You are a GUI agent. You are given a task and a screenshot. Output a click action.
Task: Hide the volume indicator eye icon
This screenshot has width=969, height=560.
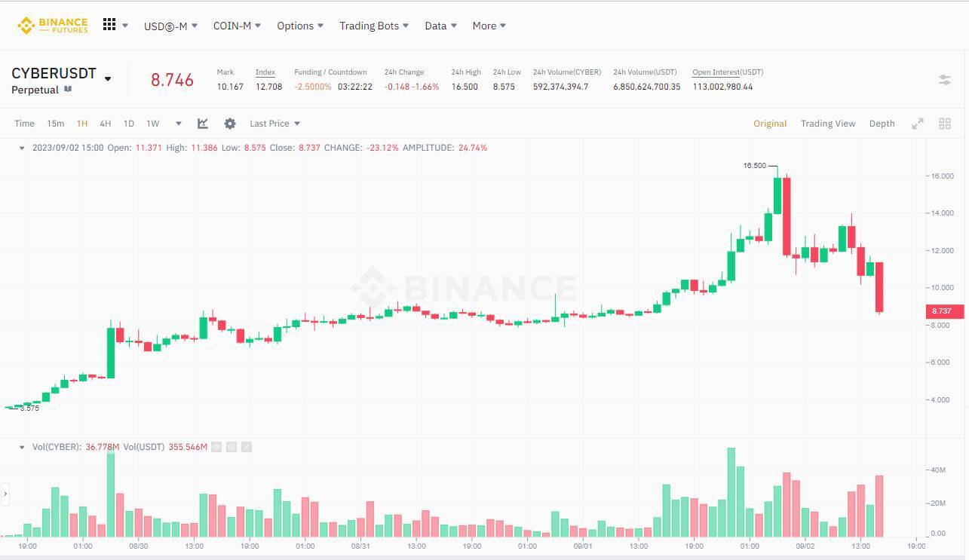point(216,447)
